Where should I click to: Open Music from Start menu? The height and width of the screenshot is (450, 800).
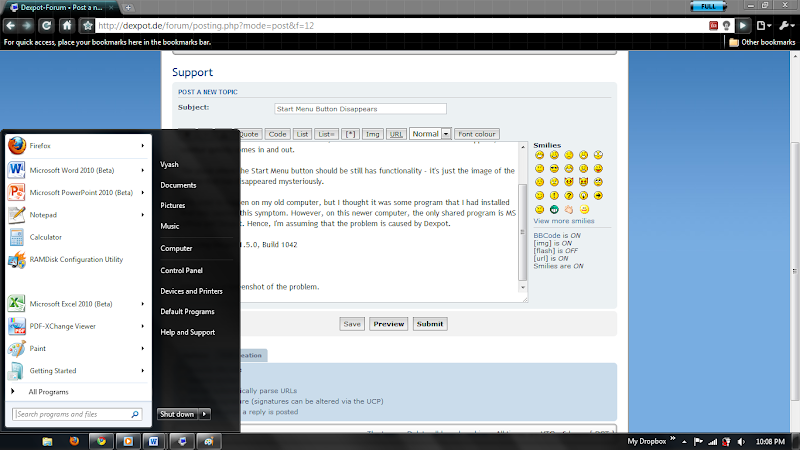[169, 226]
